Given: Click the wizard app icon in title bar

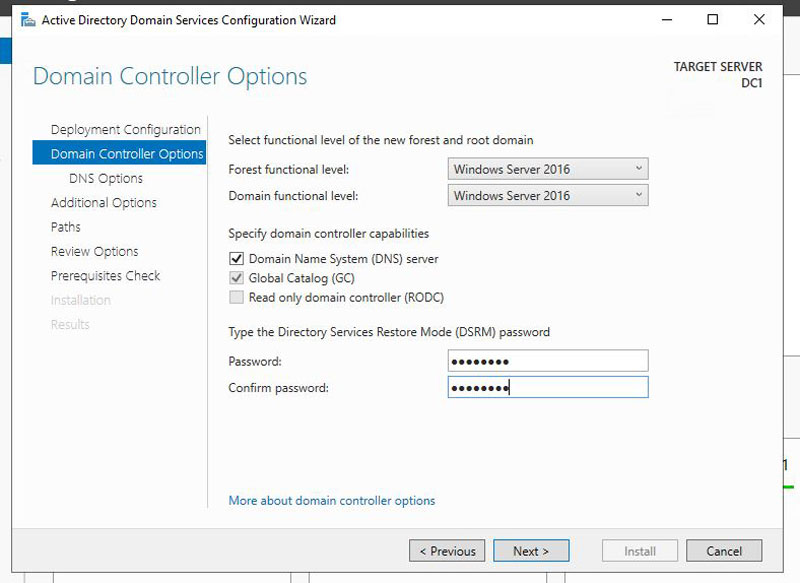Looking at the screenshot, I should [28, 20].
